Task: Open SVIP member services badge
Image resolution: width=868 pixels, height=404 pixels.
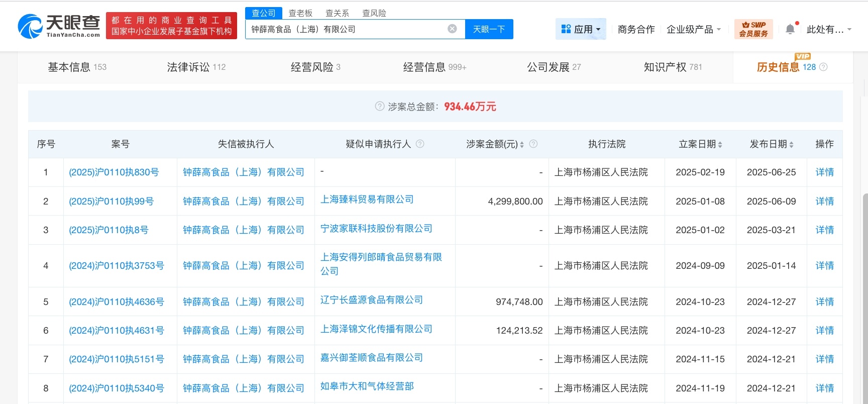Action: [753, 29]
